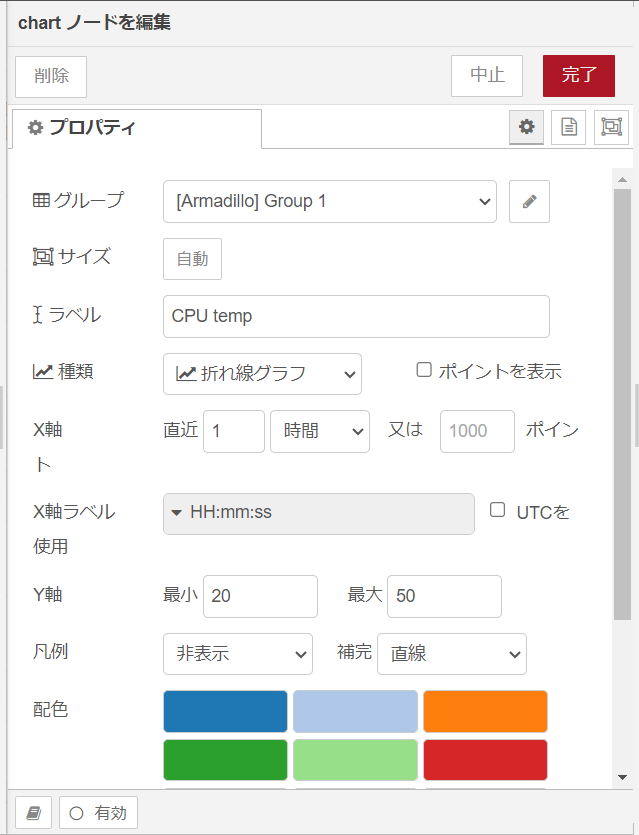
Task: Toggle UTCを使用 checkbox
Action: pos(497,510)
